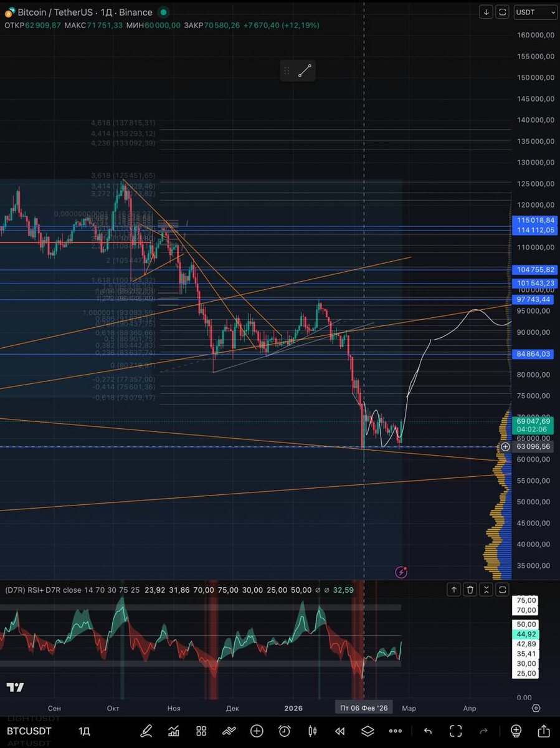Screen dimensions: 560x748
Task: Tap the Мар label on time axis
Action: (408, 708)
